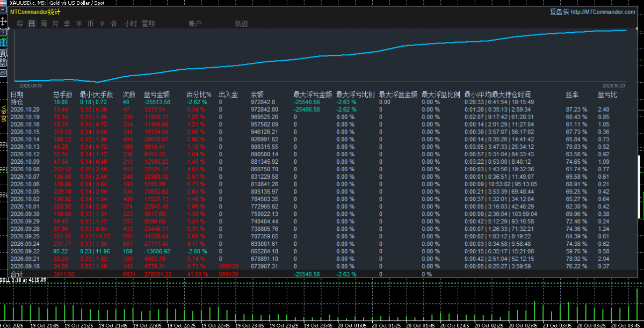Open the http://MTCommander.com link

(x=603, y=12)
